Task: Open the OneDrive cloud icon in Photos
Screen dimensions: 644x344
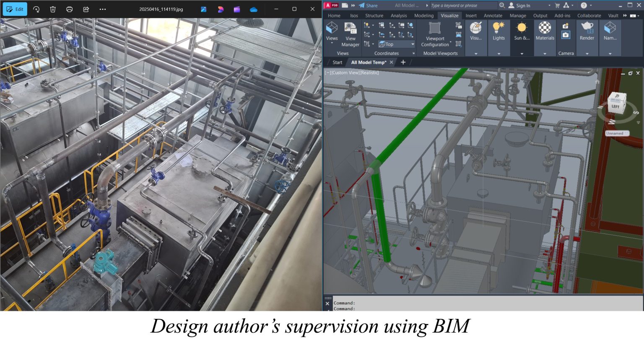Action: (x=254, y=9)
